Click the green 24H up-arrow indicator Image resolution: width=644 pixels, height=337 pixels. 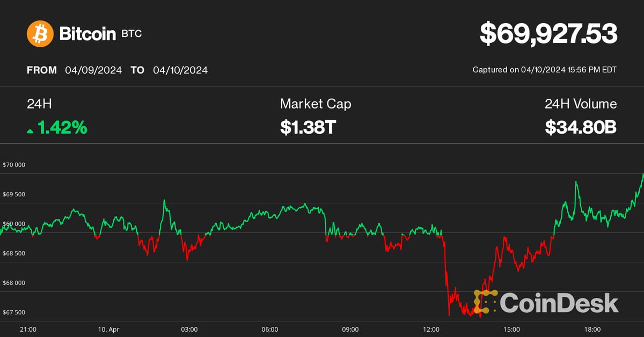pyautogui.click(x=30, y=130)
